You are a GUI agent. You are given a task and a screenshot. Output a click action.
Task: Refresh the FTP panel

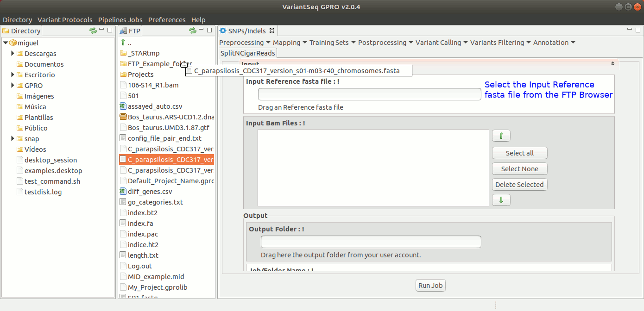click(193, 31)
